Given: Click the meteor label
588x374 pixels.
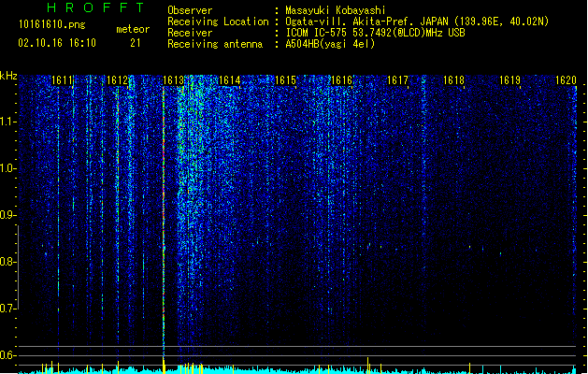Looking at the screenshot, I should (133, 29).
